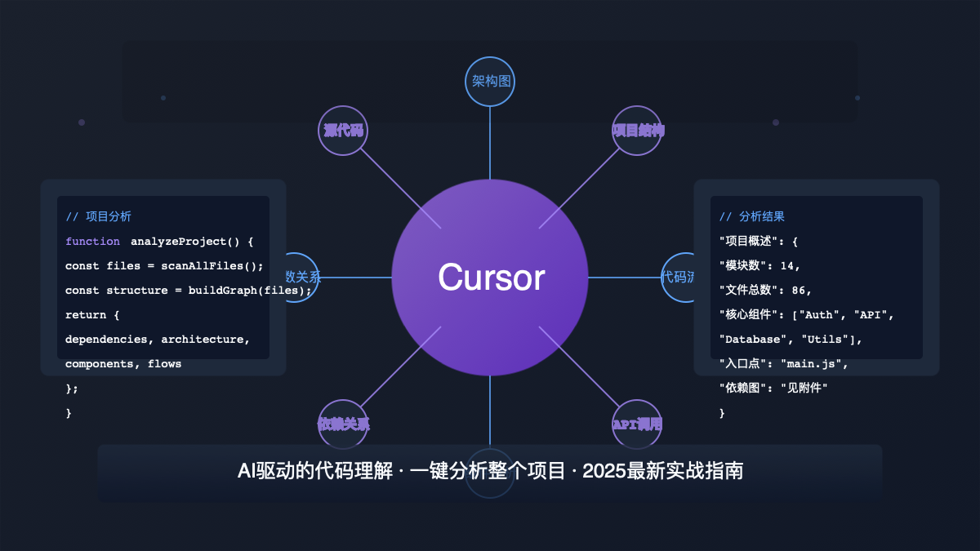980x551 pixels.
Task: Click the "文件总数": 86 line
Action: click(765, 291)
